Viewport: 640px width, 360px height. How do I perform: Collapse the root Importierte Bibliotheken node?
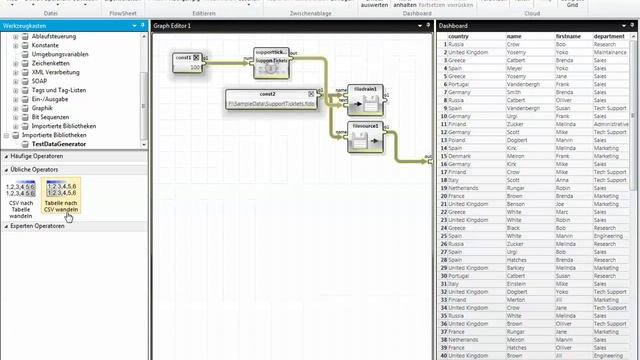coord(7,135)
